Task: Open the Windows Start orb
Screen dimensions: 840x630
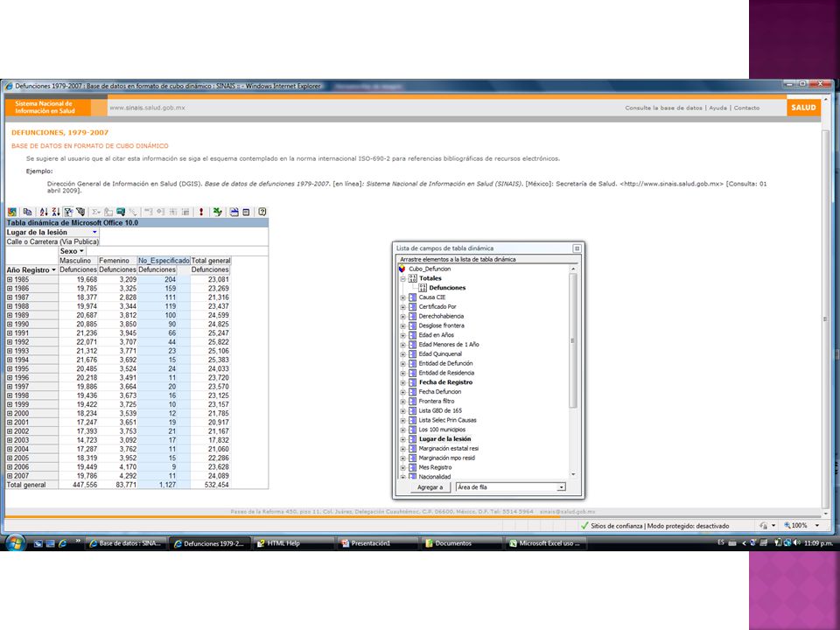Action: coord(16,542)
